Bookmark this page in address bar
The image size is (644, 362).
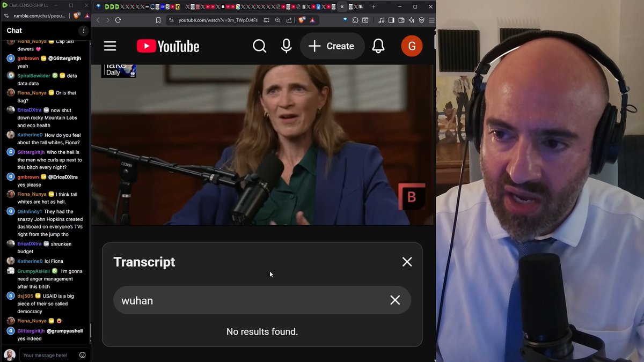click(158, 20)
